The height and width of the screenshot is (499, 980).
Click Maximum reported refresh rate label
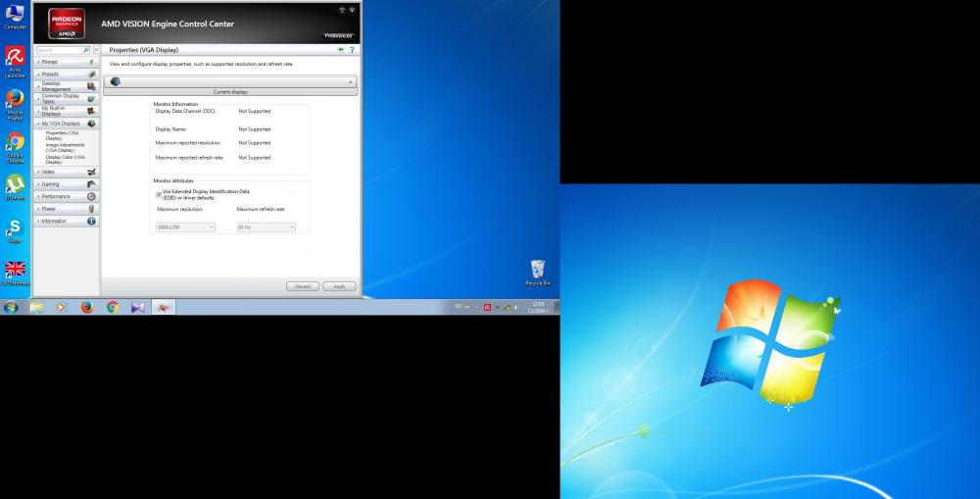click(189, 158)
